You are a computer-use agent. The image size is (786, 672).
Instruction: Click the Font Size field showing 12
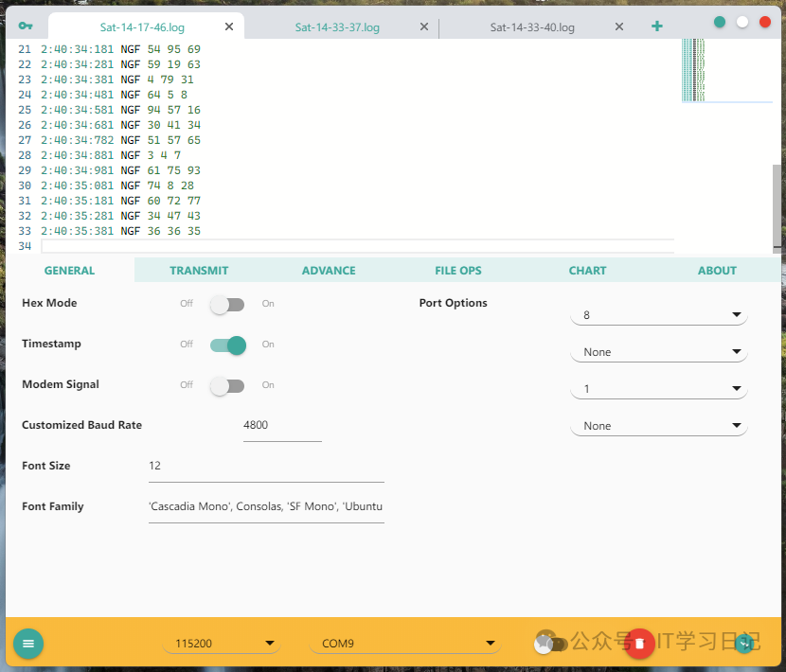pos(266,467)
